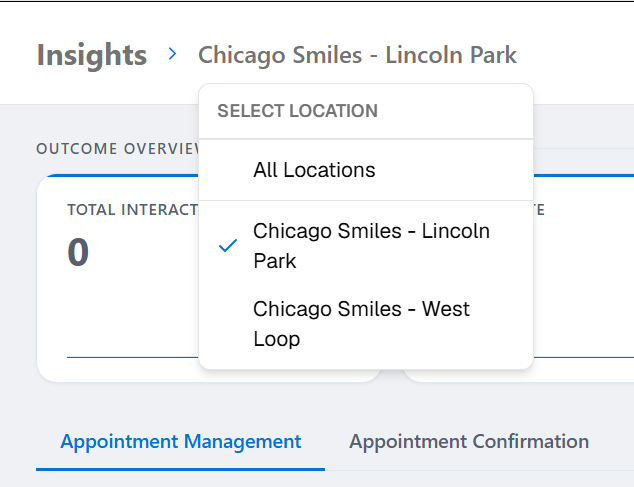The image size is (634, 487).
Task: Click the divider below All Locations
Action: click(365, 200)
